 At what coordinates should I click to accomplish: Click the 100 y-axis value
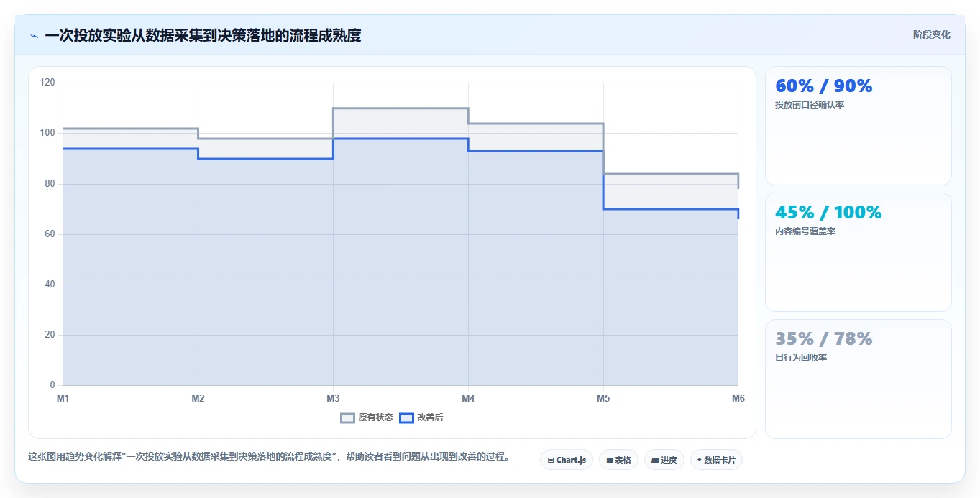coord(47,133)
